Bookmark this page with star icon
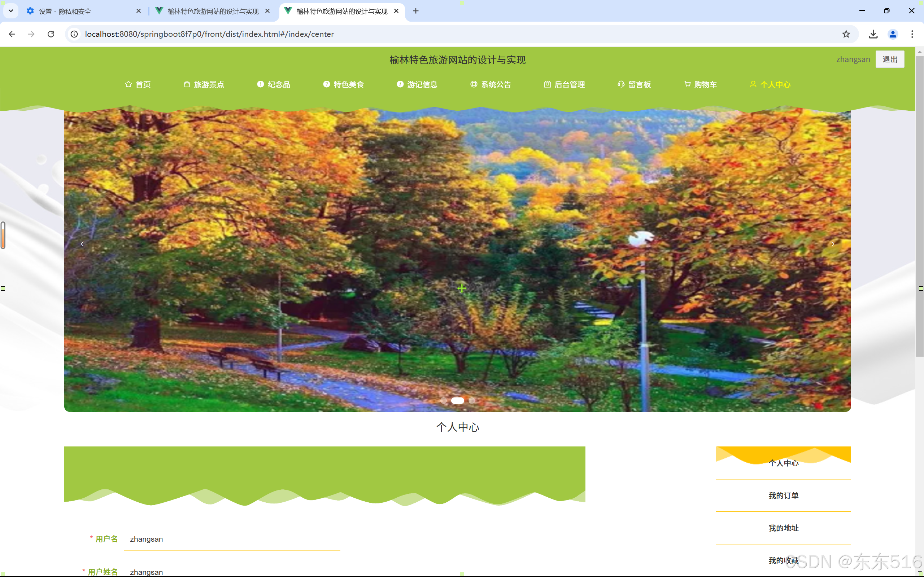924x577 pixels. pos(846,34)
